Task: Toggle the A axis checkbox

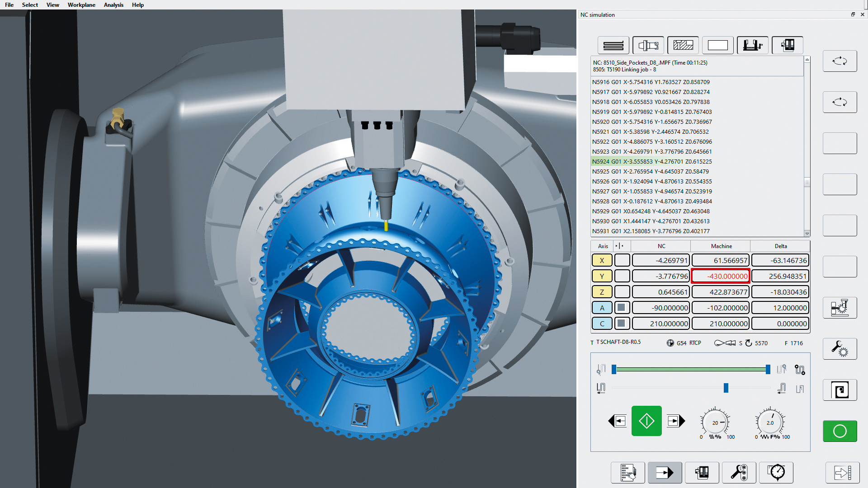Action: [x=622, y=307]
